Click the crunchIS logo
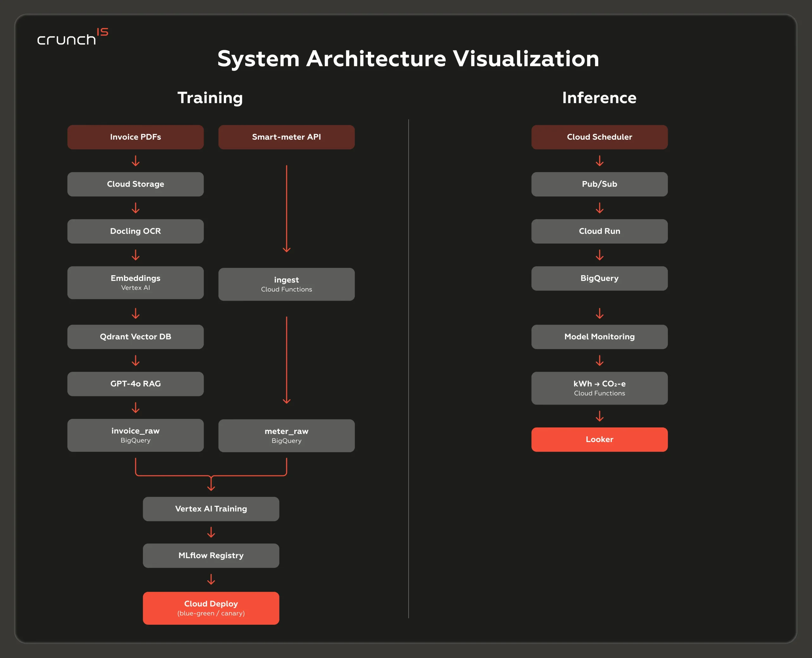Screen dimensions: 812x658 coord(73,37)
